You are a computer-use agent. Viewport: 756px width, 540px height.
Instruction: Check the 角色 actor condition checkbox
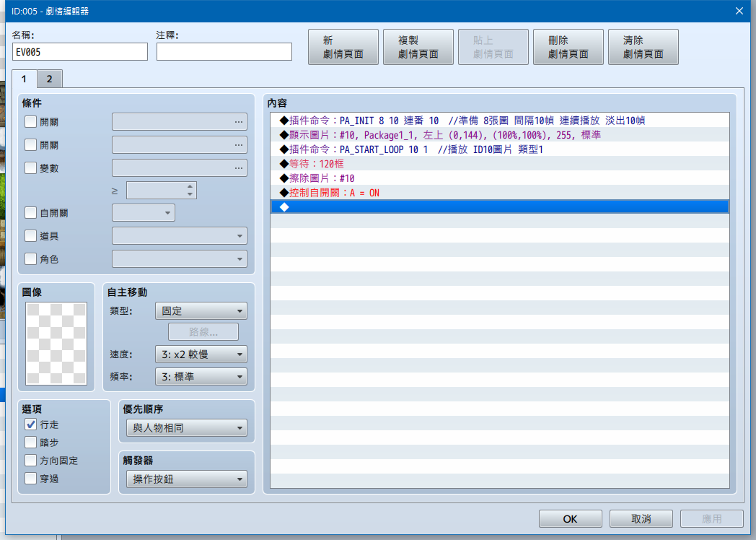tap(30, 259)
